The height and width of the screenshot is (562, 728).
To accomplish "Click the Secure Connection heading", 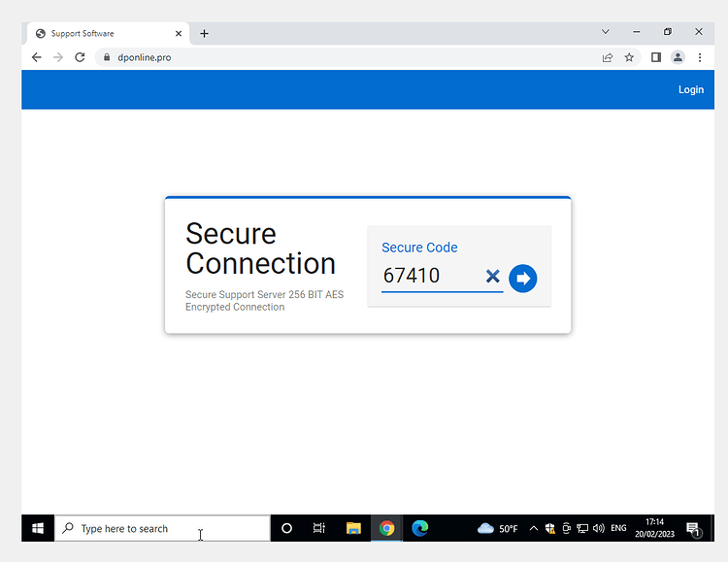I will pos(260,248).
